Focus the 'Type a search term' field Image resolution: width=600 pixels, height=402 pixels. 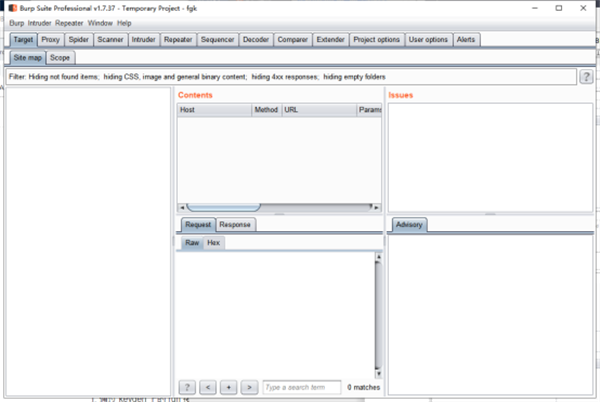(x=302, y=387)
